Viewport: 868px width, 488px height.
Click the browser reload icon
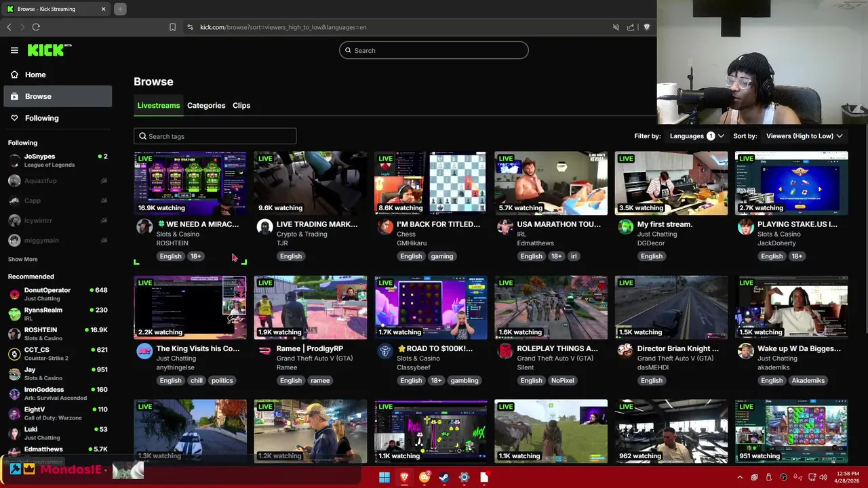tap(36, 27)
